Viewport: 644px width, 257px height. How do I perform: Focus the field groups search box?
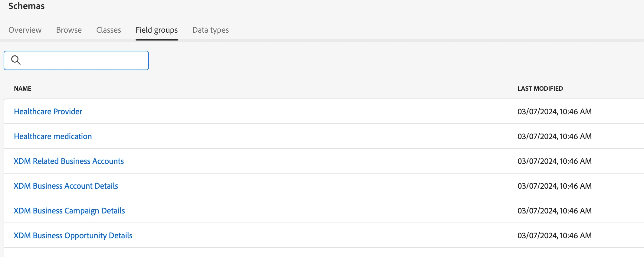pyautogui.click(x=85, y=60)
